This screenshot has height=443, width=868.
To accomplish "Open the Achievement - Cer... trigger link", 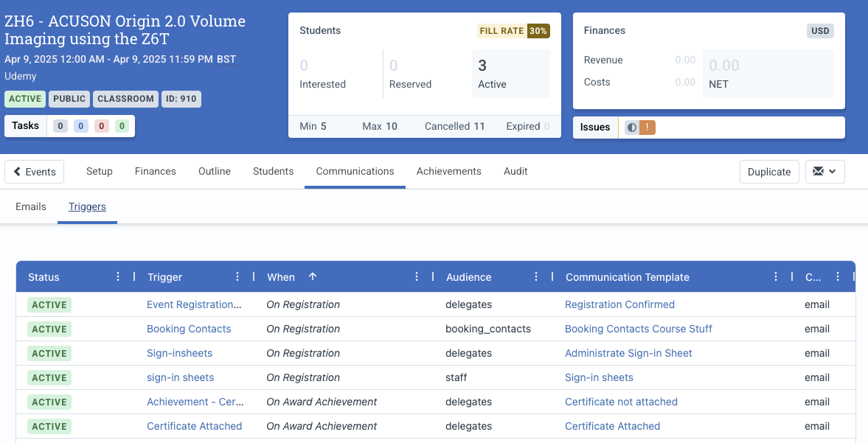I will 195,402.
